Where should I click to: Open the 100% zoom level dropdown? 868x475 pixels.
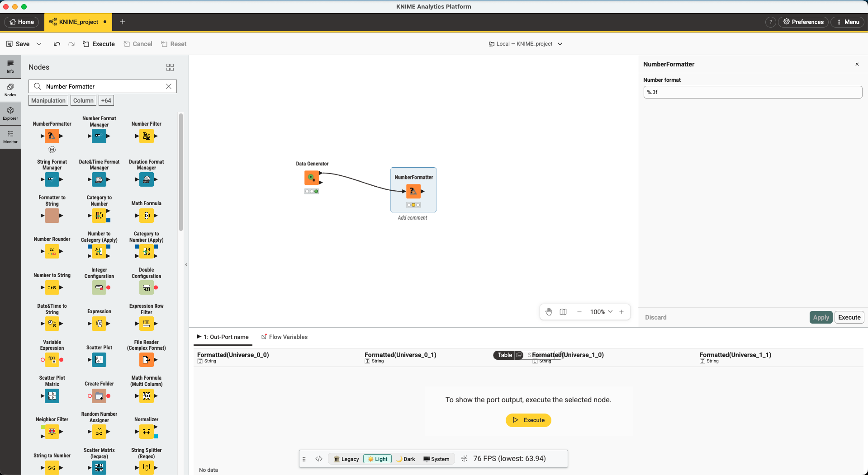pos(601,312)
